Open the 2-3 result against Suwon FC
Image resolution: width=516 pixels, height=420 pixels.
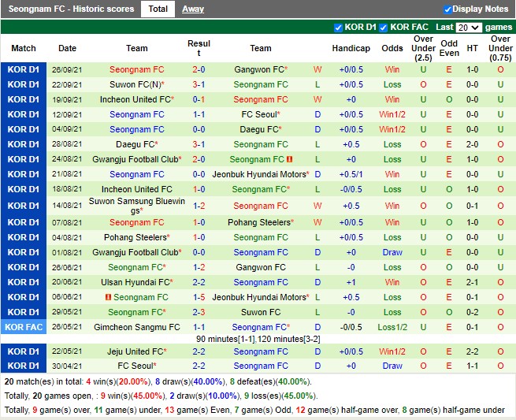click(x=199, y=312)
